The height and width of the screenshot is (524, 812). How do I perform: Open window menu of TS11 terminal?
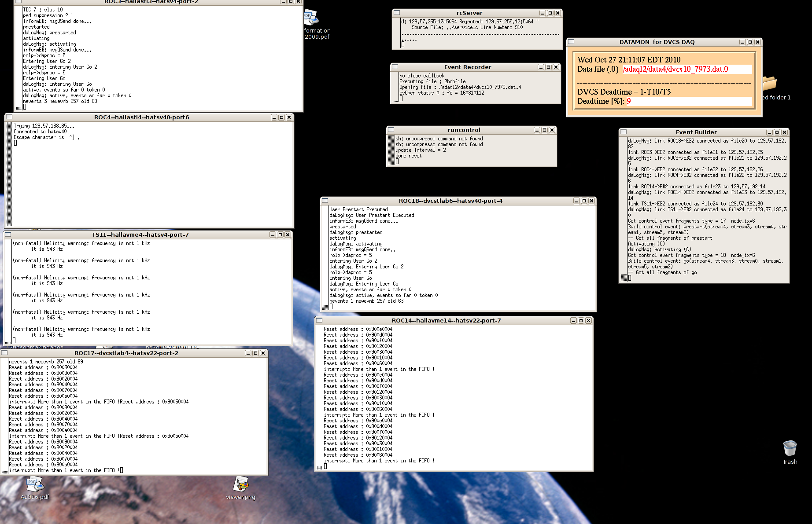click(x=8, y=235)
